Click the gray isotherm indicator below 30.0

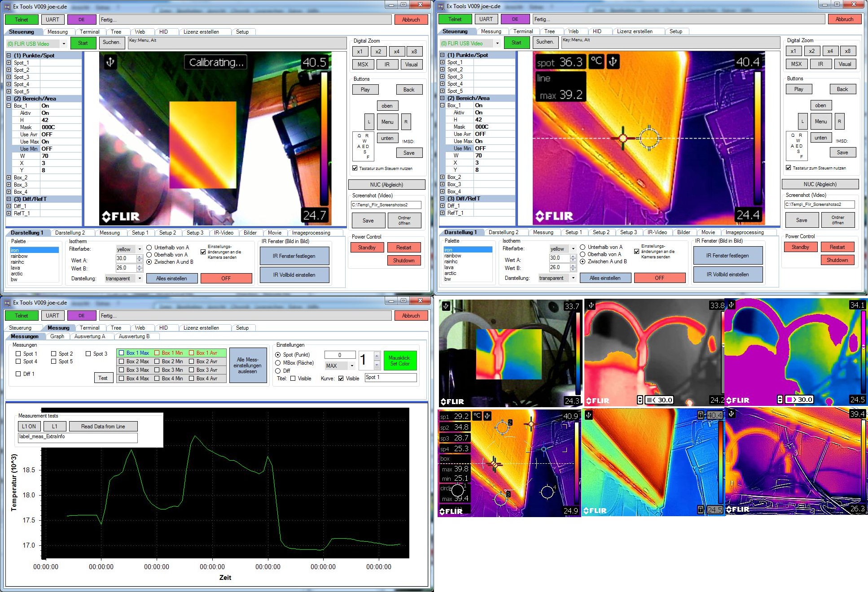650,400
